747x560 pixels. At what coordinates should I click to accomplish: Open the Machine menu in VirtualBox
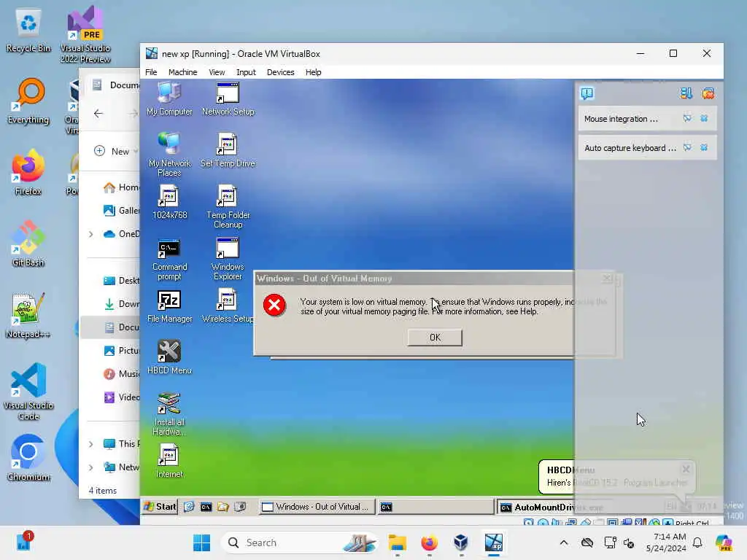182,72
